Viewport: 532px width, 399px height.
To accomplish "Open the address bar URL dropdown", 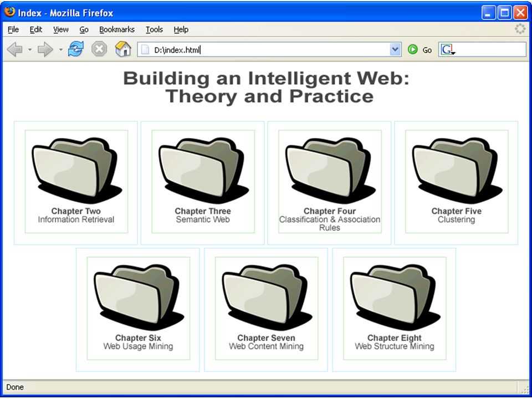I will click(395, 50).
